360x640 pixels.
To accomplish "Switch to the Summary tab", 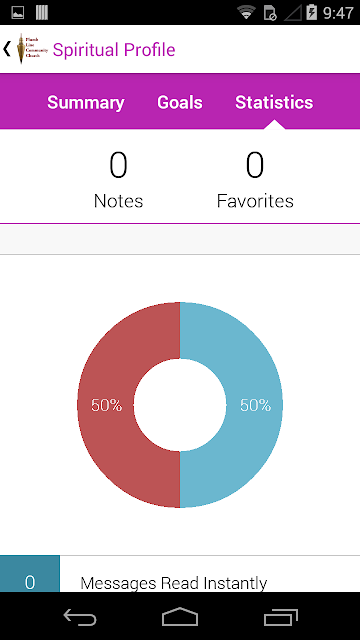I will 86,102.
